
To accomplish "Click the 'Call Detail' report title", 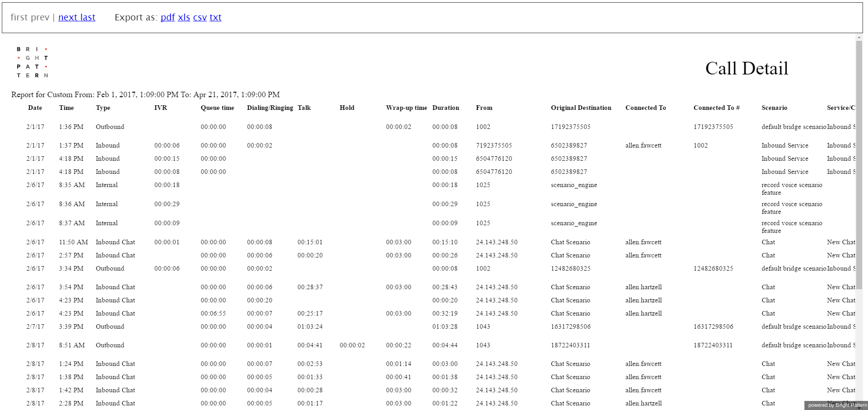I will pos(746,69).
